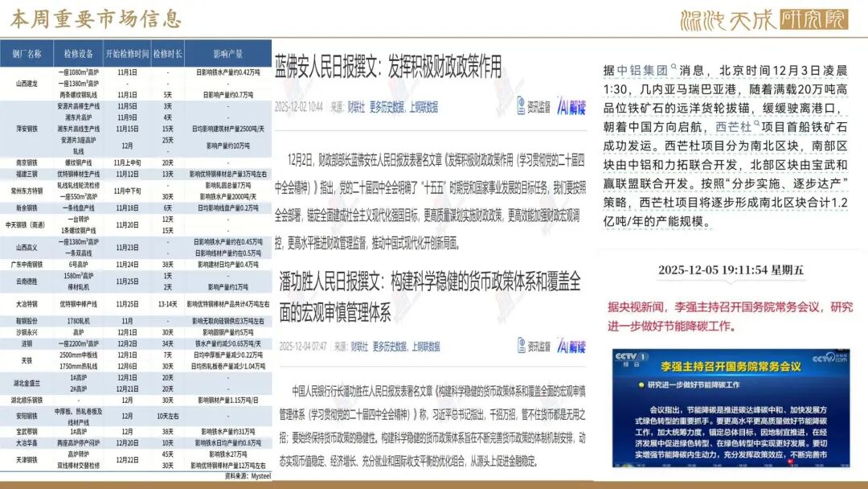Click the 日均影响建筑材产量2500吨/天 cell
868x489 pixels.
pyautogui.click(x=228, y=129)
